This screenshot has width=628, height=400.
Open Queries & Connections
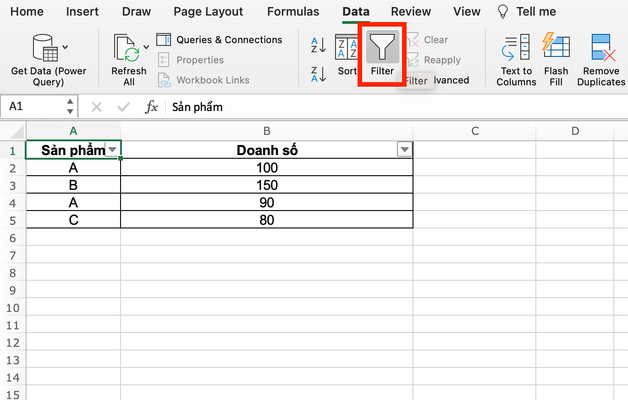click(219, 40)
